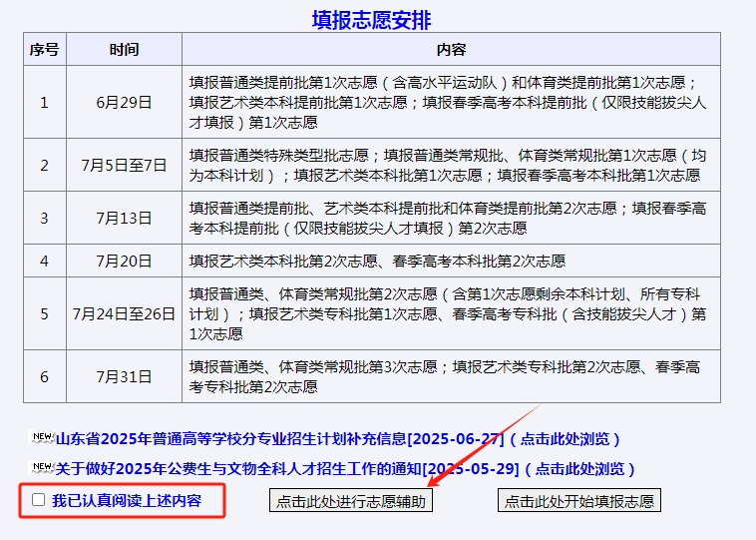Viewport: 756px width, 540px height.
Task: Click the 7月24日至26日 date cell
Action: pyautogui.click(x=124, y=313)
